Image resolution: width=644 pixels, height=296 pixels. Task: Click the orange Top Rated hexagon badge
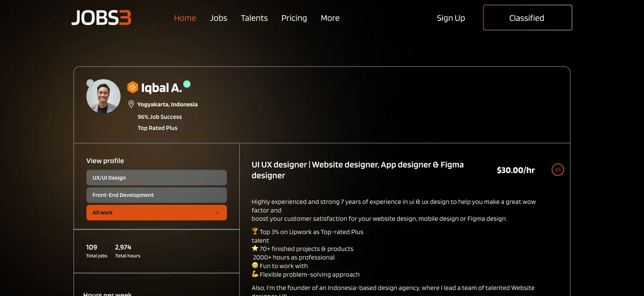(x=133, y=87)
